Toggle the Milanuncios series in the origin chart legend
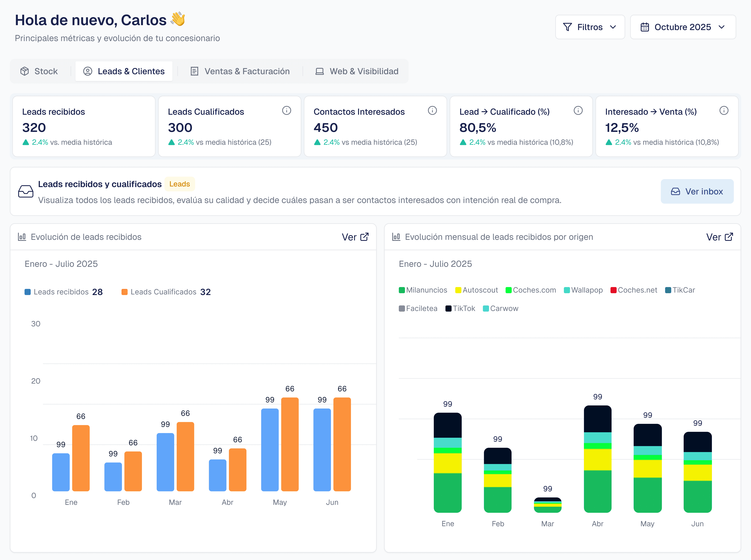The image size is (751, 560). click(x=423, y=290)
